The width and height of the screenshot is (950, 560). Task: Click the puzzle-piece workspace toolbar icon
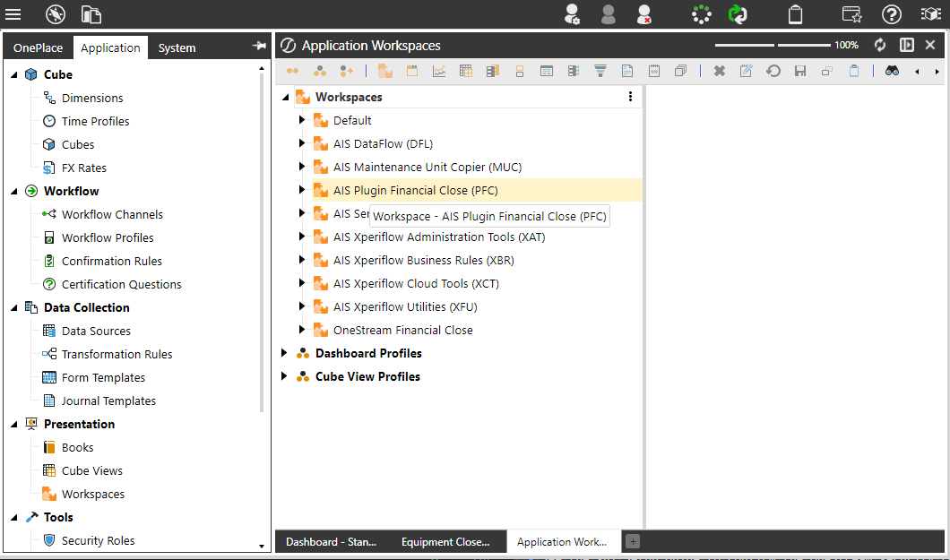384,72
